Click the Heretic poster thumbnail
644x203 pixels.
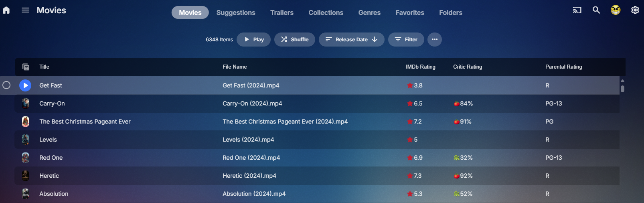pos(26,176)
